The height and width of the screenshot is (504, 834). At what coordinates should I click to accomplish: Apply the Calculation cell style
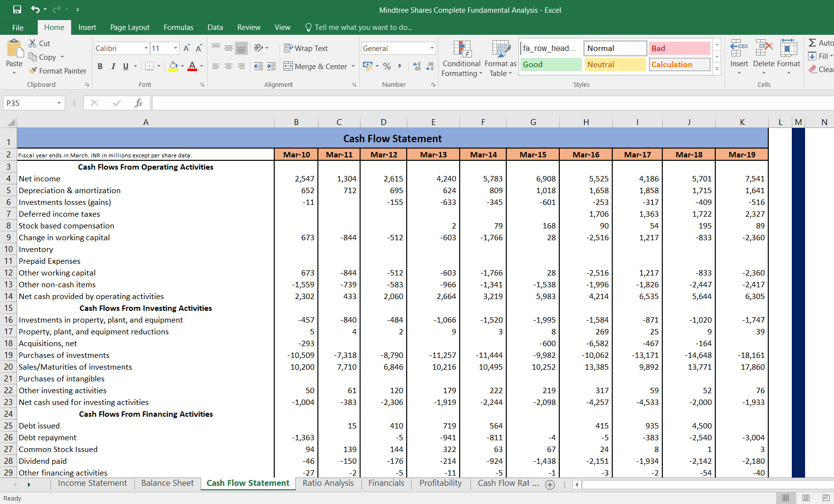(x=679, y=64)
